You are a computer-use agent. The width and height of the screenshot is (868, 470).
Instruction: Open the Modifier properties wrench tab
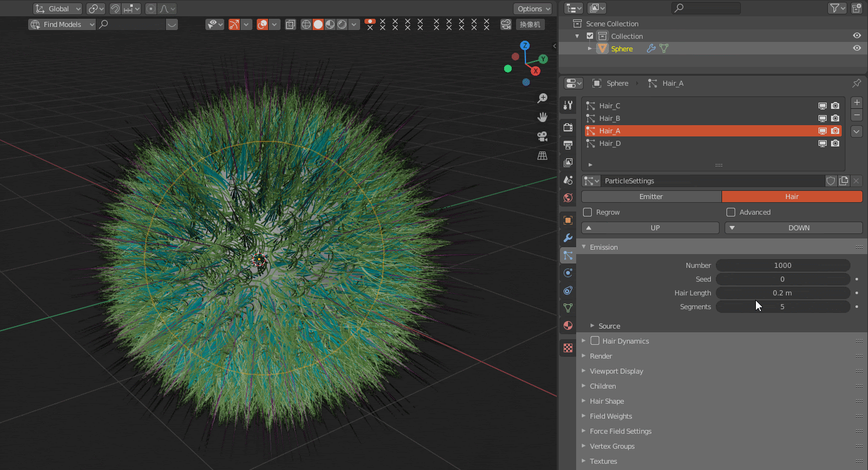[x=568, y=238]
